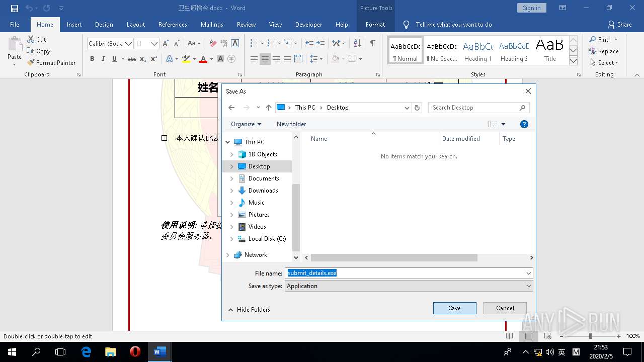Tick the checkbox before 本人确认此表
644x362 pixels.
click(164, 138)
